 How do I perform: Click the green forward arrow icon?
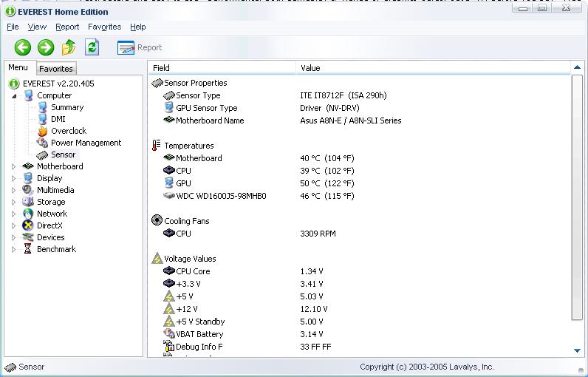[46, 47]
